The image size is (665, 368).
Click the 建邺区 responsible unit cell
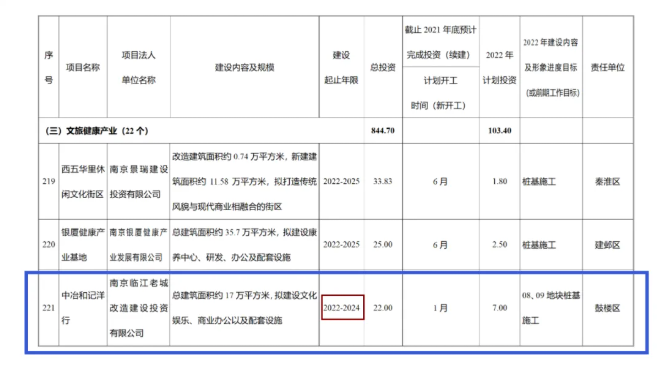(x=608, y=245)
